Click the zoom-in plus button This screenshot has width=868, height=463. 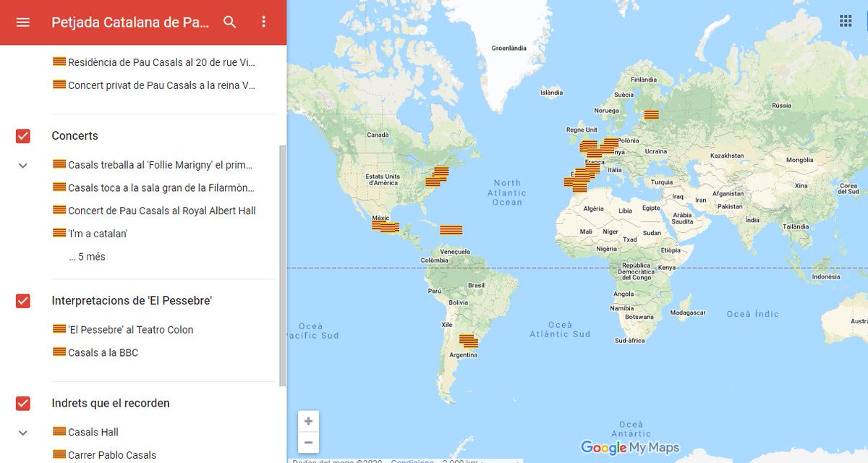click(308, 420)
